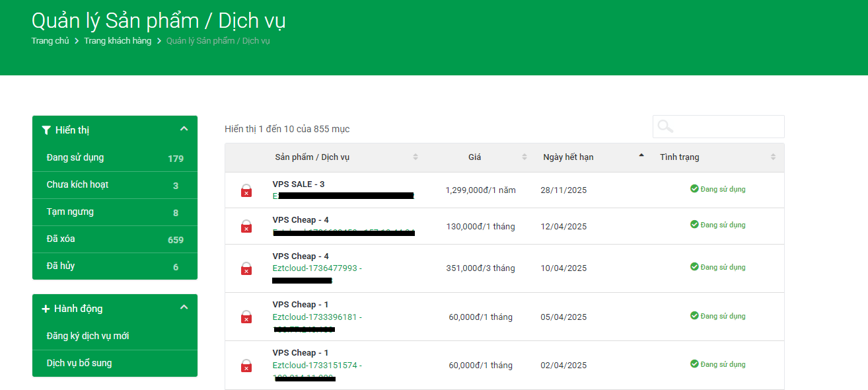
Task: Click the lock icon for VPS SALE - 3
Action: tap(246, 191)
